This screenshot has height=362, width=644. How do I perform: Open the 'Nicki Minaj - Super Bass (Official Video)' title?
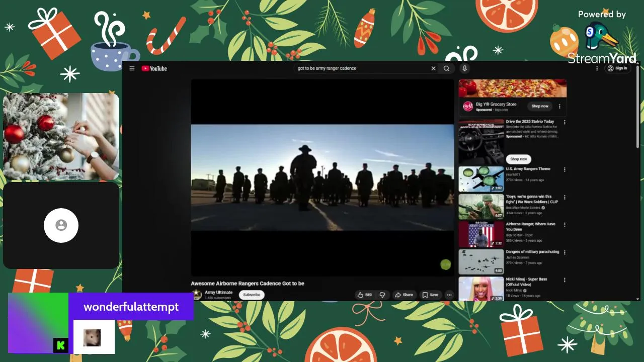(526, 282)
